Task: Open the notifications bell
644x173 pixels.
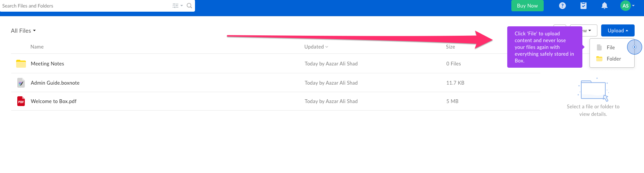Action: click(605, 6)
